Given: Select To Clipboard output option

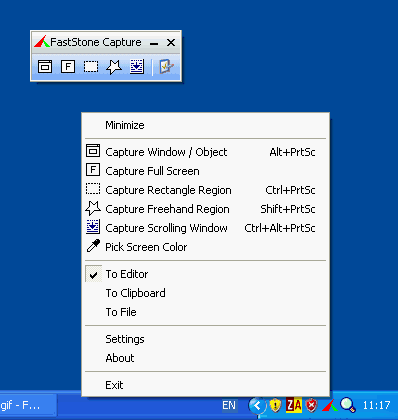Looking at the screenshot, I should 205,293.
